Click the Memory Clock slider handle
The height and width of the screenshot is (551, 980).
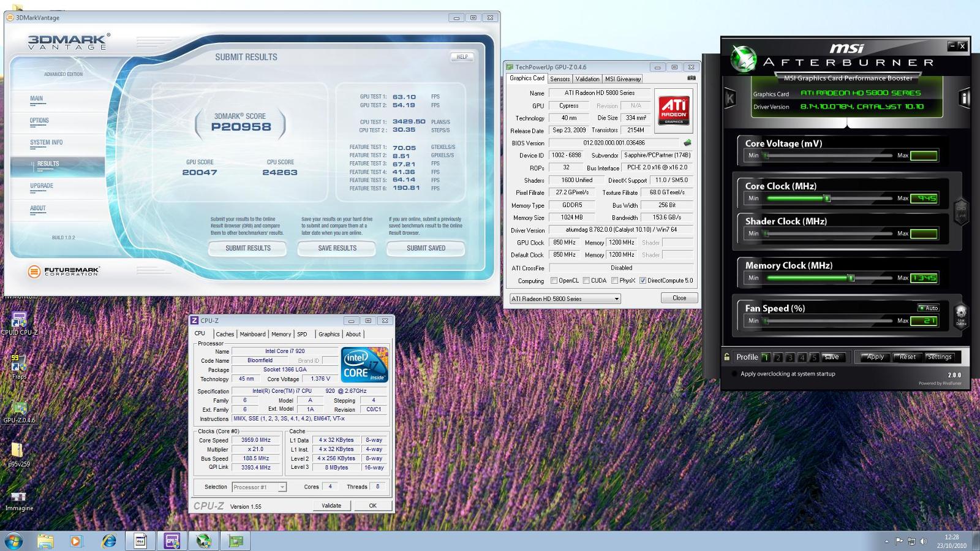pos(851,278)
